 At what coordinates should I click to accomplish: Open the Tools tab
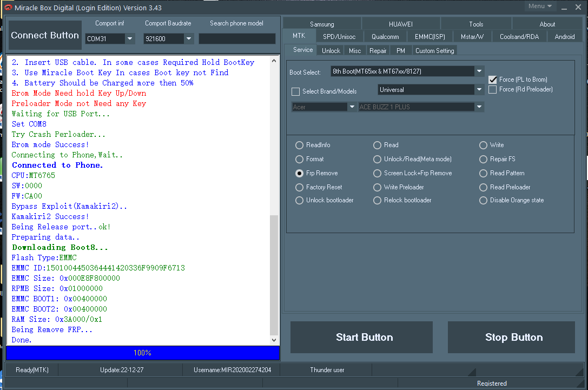[x=476, y=24]
